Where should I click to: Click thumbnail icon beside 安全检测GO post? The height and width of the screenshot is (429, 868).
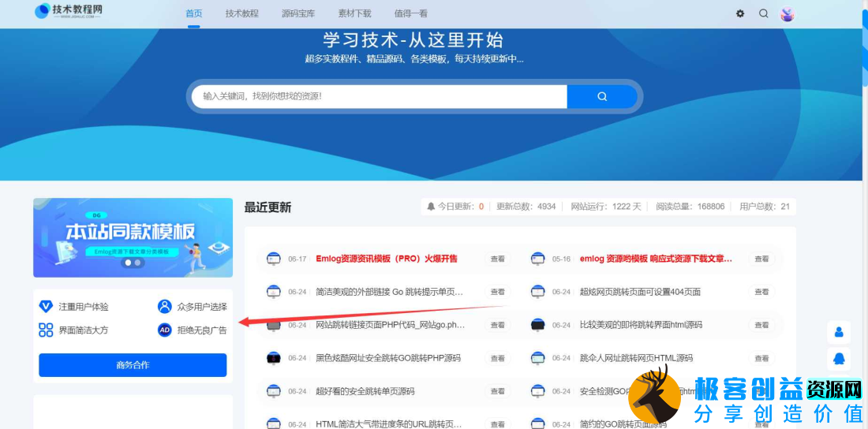tap(537, 391)
